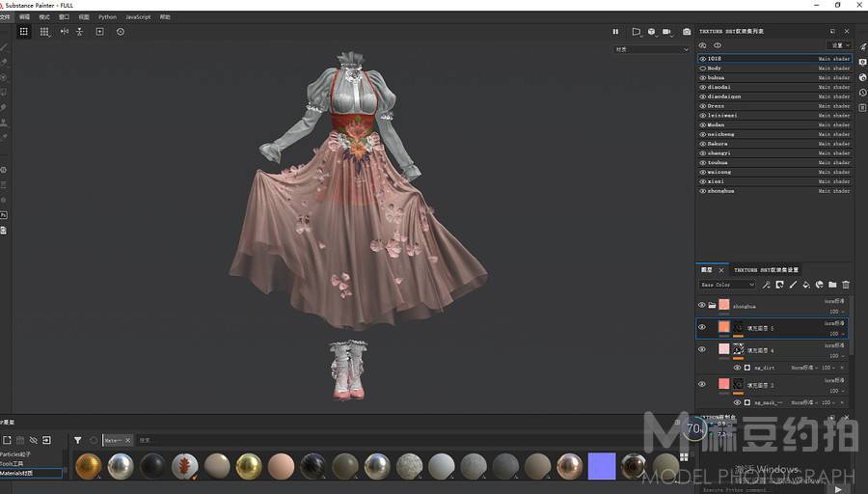Click the filter funnel icon in the shelf
Image resolution: width=868 pixels, height=494 pixels.
pos(77,440)
